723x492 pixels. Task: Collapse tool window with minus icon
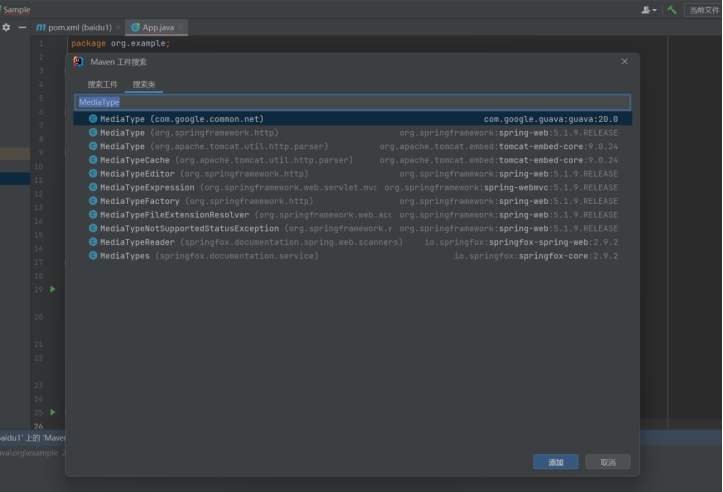click(22, 28)
